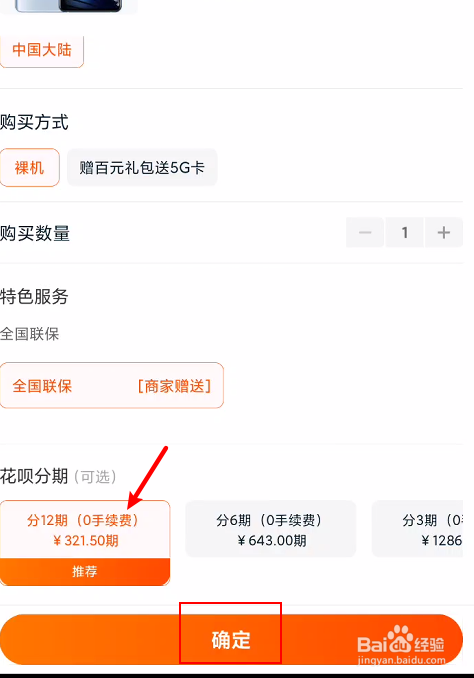The image size is (474, 678).
Task: Choose 赠百元礼包送5G卡 purchase option
Action: 142,167
